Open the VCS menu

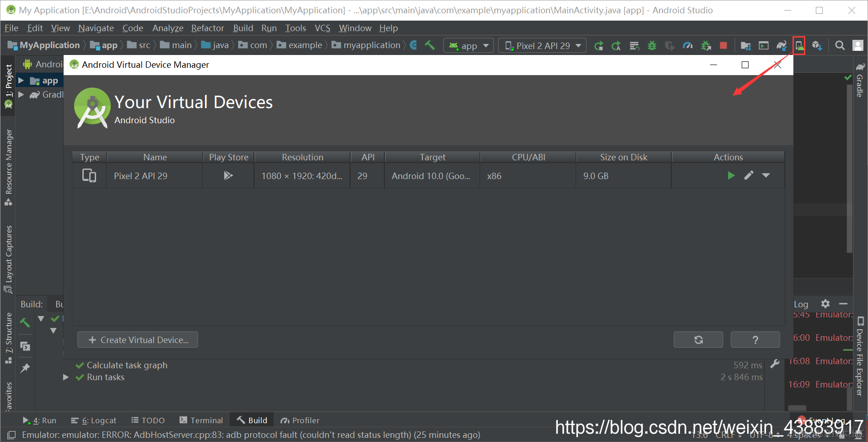click(323, 28)
